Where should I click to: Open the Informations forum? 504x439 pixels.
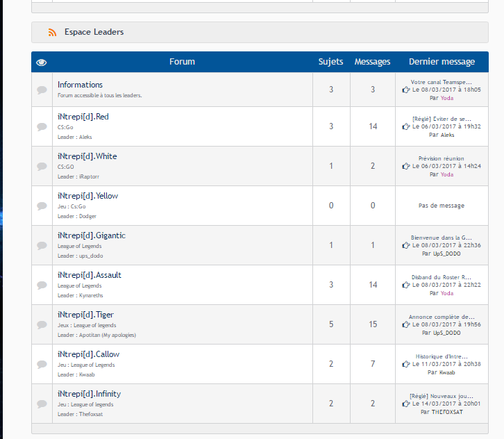coord(80,85)
